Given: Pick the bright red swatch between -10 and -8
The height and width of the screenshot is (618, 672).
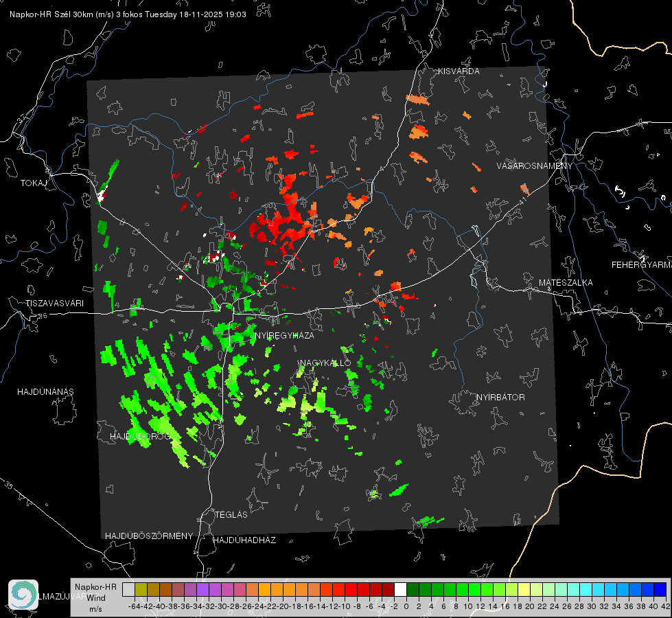Looking at the screenshot, I should point(351,590).
